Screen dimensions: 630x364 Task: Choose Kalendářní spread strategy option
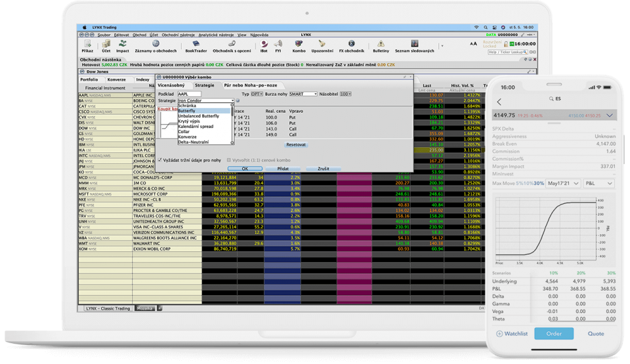click(204, 126)
